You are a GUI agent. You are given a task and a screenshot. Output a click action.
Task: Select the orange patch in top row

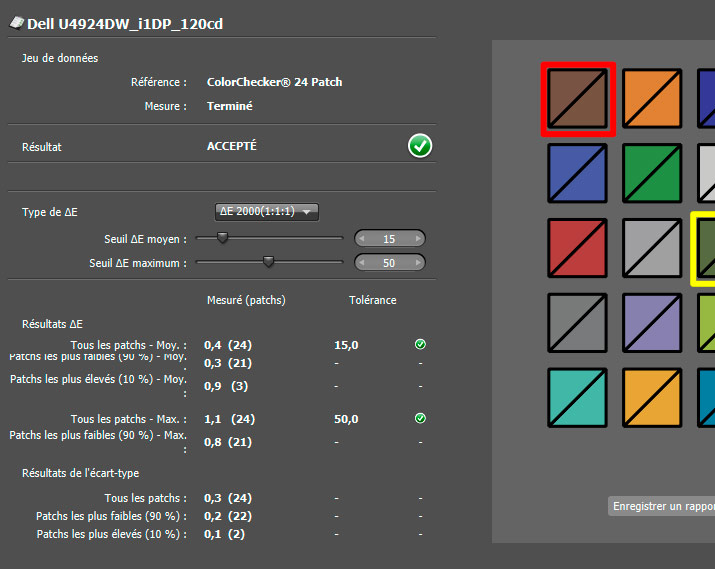tap(652, 98)
